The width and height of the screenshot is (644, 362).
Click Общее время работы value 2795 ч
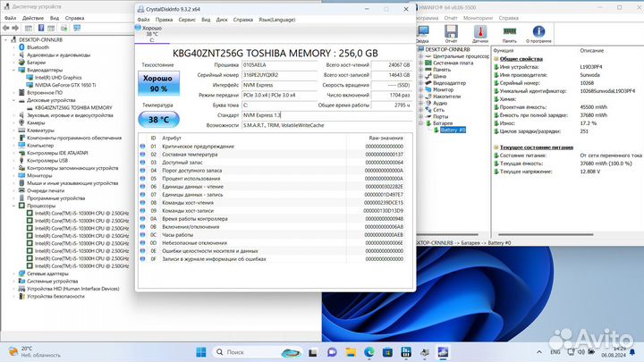[x=391, y=105]
